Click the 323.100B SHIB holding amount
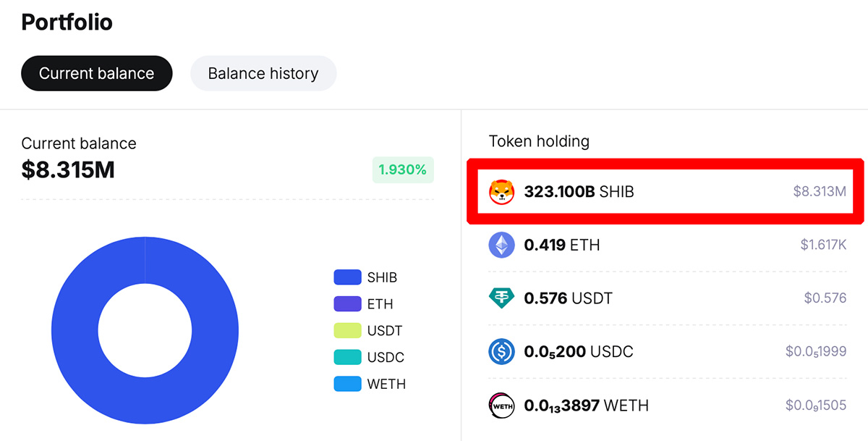Image resolution: width=868 pixels, height=441 pixels. click(579, 192)
